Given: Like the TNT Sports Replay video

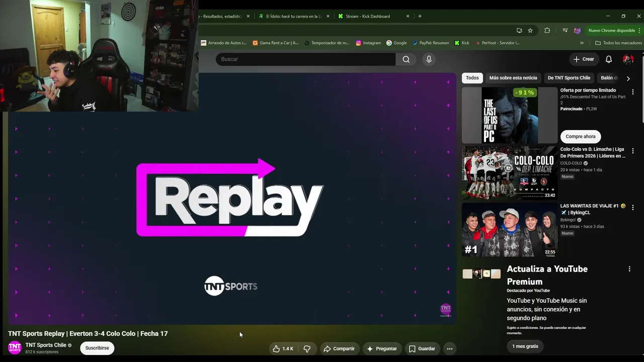Looking at the screenshot, I should click(283, 348).
